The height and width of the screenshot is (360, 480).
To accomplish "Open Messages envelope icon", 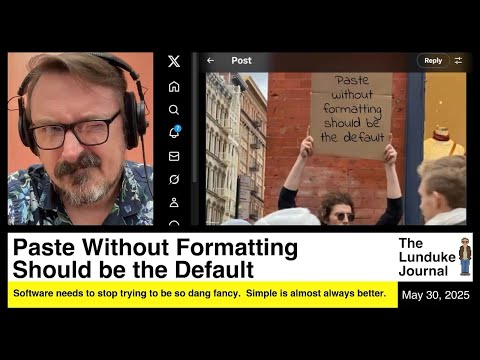I will click(174, 156).
